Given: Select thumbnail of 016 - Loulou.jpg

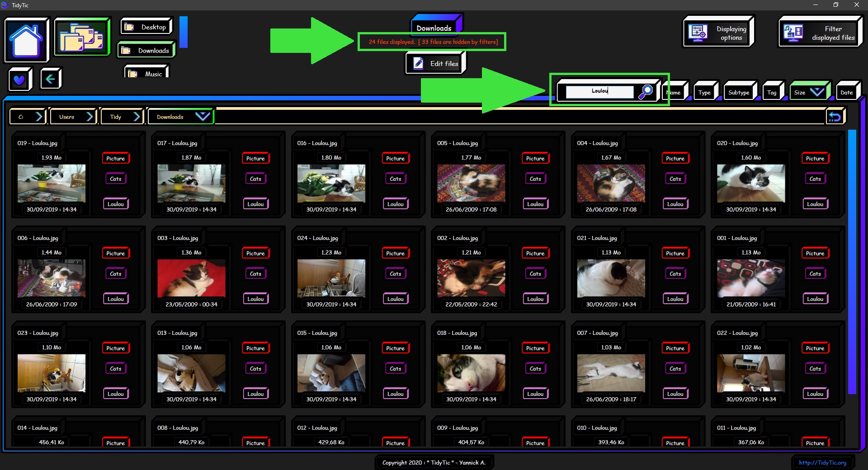Looking at the screenshot, I should [x=331, y=183].
